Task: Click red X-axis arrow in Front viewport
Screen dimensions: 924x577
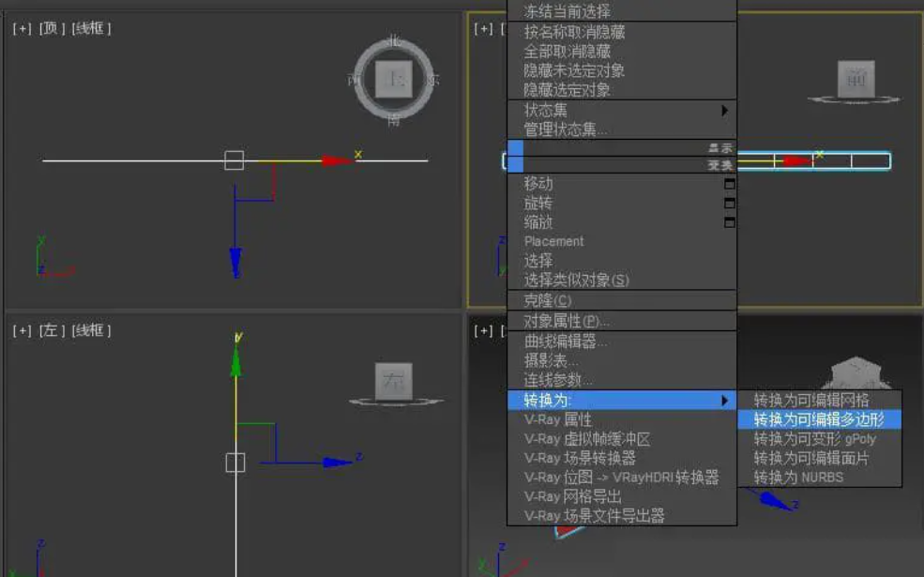Action: [x=798, y=160]
